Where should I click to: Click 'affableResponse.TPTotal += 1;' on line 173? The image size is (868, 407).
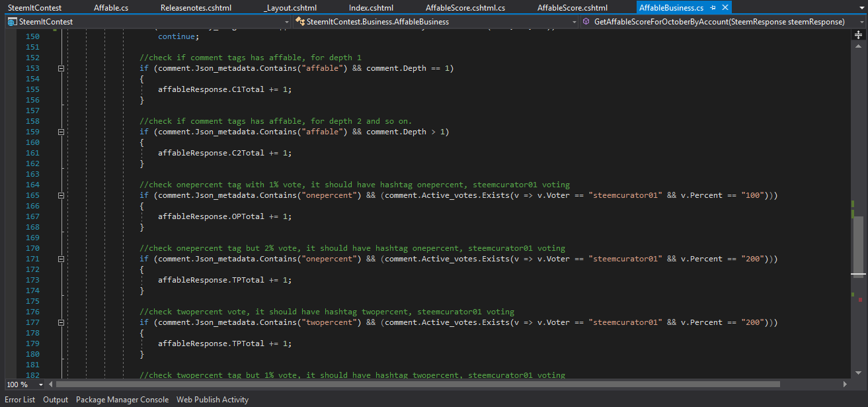tap(224, 280)
